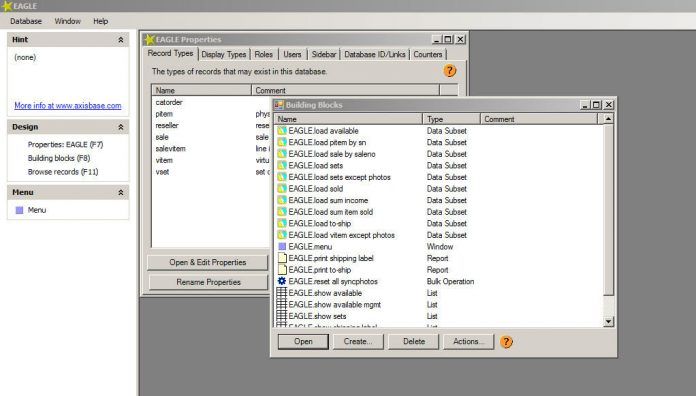
Task: Click the icon beside EAGLE.load sold
Action: pos(281,188)
